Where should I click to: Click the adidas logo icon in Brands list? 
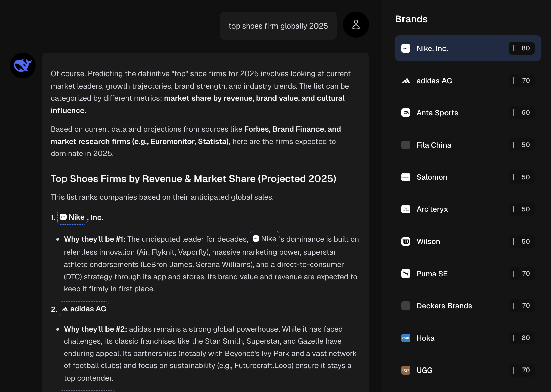406,81
